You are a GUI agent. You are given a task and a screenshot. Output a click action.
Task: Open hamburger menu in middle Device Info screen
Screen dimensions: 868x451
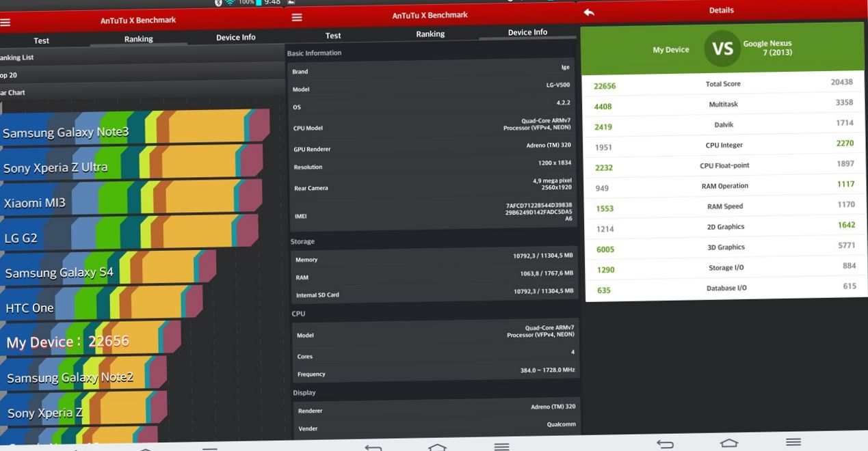coord(297,17)
